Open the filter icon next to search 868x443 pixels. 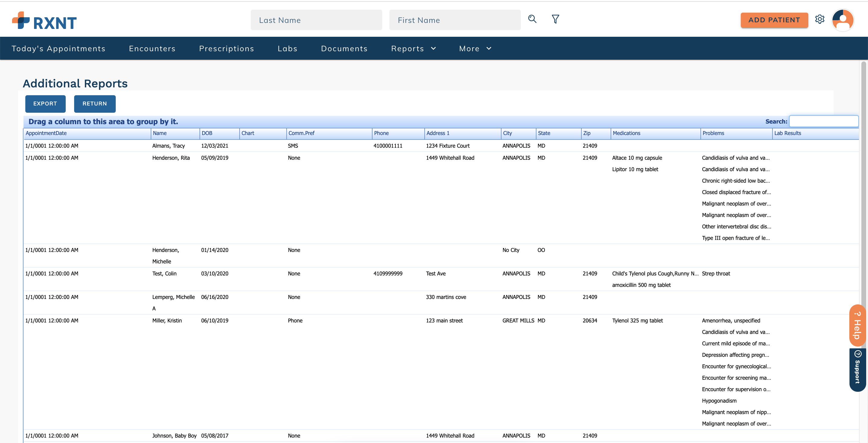pos(555,19)
